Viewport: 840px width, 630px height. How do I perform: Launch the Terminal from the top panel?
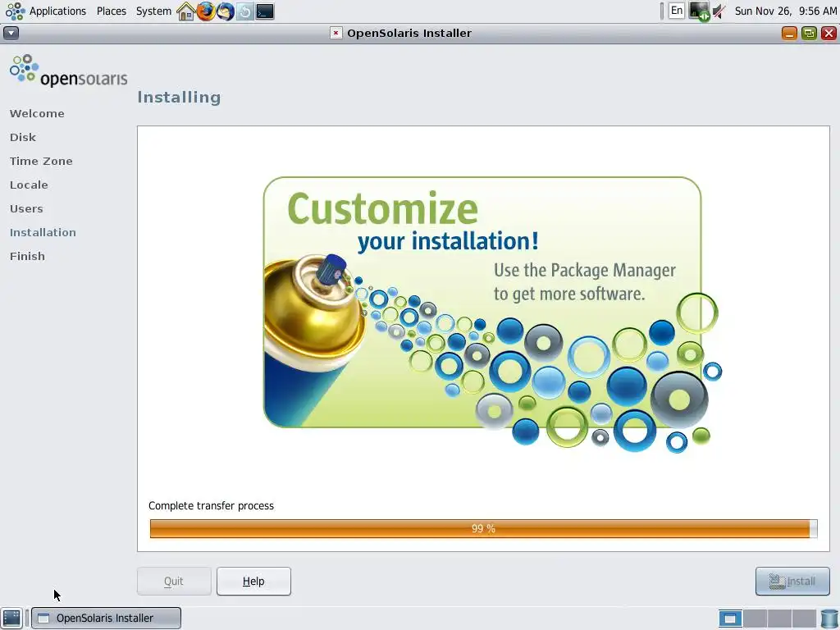click(265, 11)
